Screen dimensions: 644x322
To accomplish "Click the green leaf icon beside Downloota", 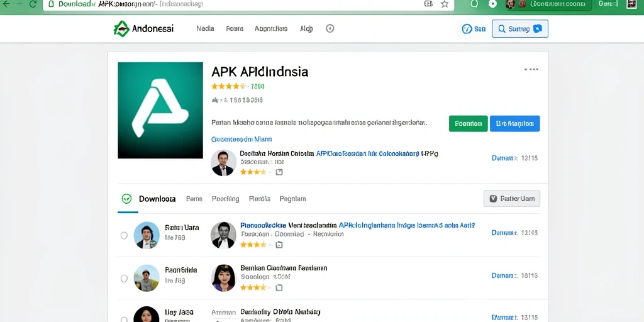I will 126,199.
